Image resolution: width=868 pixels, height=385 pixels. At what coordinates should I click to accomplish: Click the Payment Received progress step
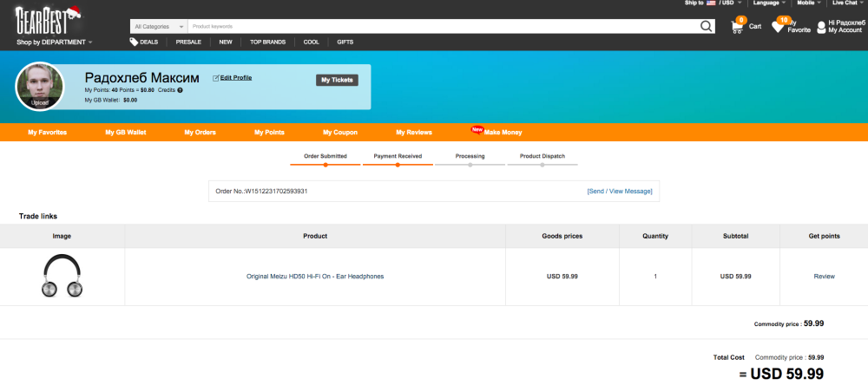(398, 160)
